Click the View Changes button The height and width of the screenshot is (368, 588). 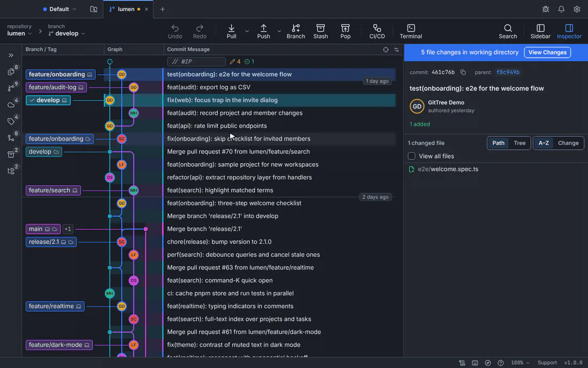pyautogui.click(x=547, y=52)
